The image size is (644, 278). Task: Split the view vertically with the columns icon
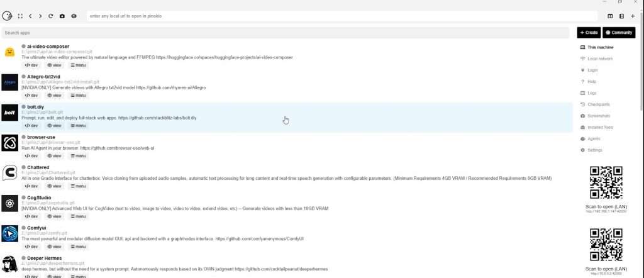coord(610,16)
